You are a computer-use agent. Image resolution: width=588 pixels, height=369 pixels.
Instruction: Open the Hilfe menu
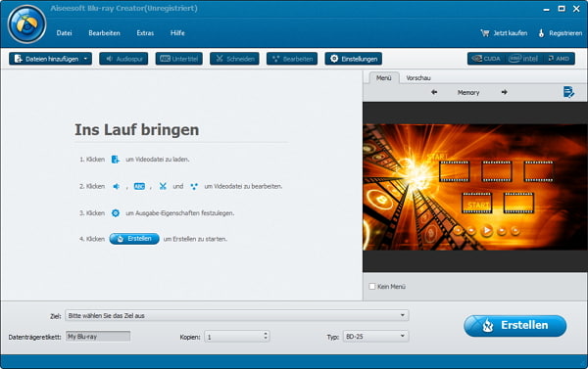click(177, 33)
